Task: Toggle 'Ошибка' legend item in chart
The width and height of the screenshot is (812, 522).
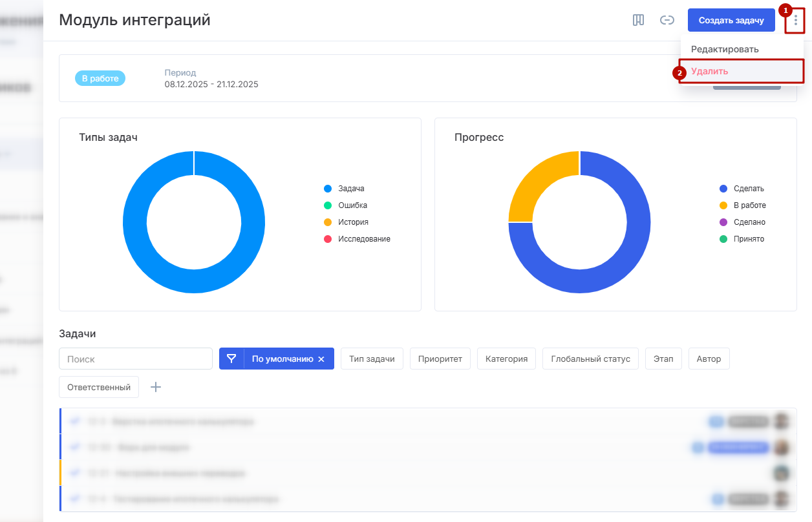Action: 352,205
